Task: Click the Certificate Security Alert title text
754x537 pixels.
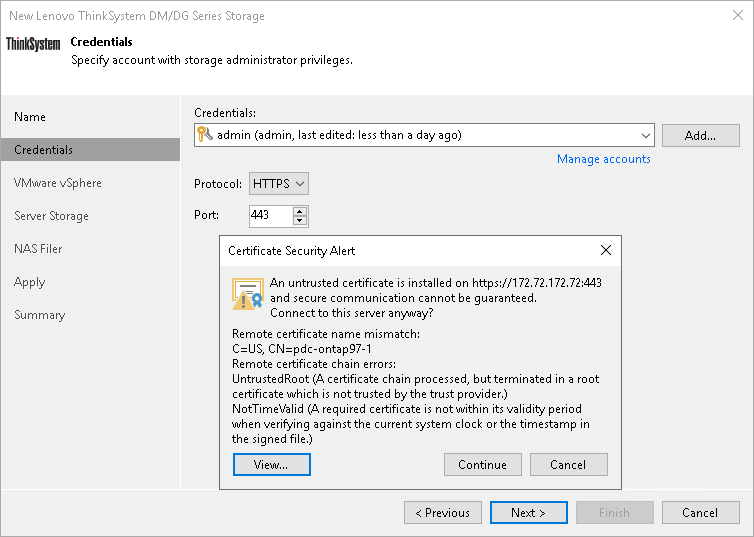Action: click(x=291, y=250)
